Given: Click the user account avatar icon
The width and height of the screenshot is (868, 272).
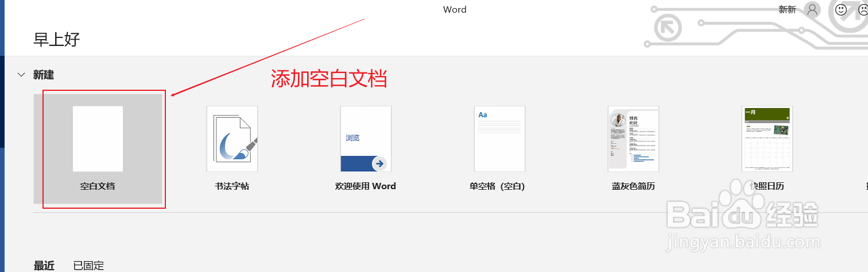Looking at the screenshot, I should click(x=812, y=10).
